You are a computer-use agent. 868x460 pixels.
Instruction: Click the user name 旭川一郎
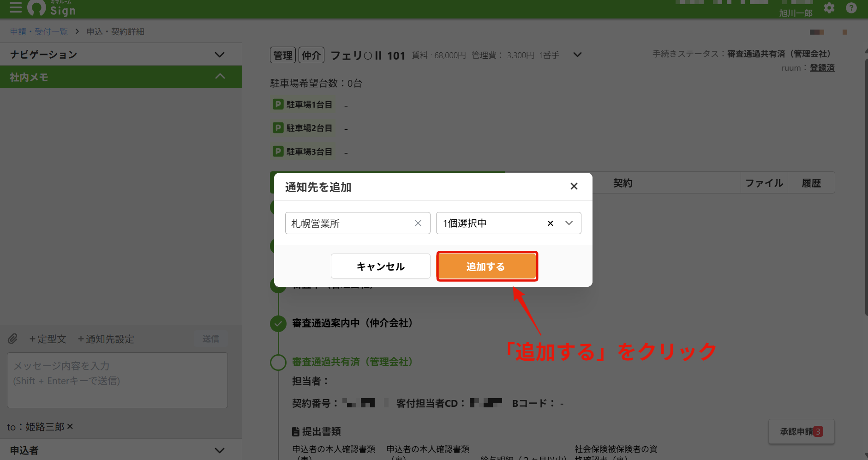point(796,13)
